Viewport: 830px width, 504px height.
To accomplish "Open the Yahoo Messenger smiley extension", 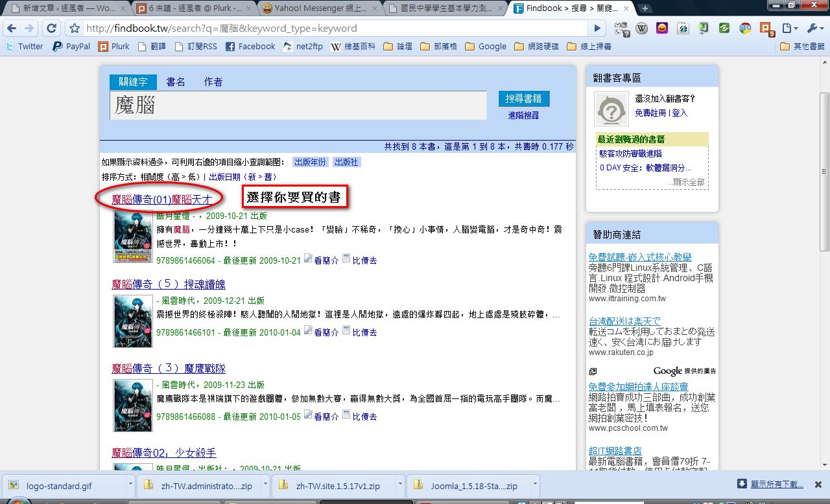I will [x=662, y=29].
